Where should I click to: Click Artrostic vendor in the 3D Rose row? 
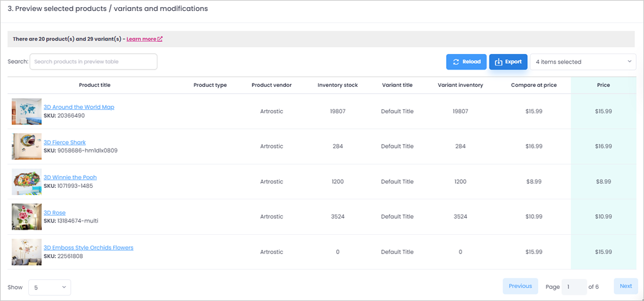tap(271, 216)
